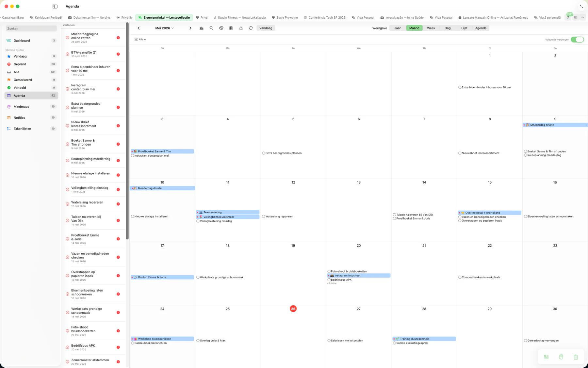The image size is (588, 368).
Task: Open Veilingbezoek Aalsmeer event
Action: (228, 217)
